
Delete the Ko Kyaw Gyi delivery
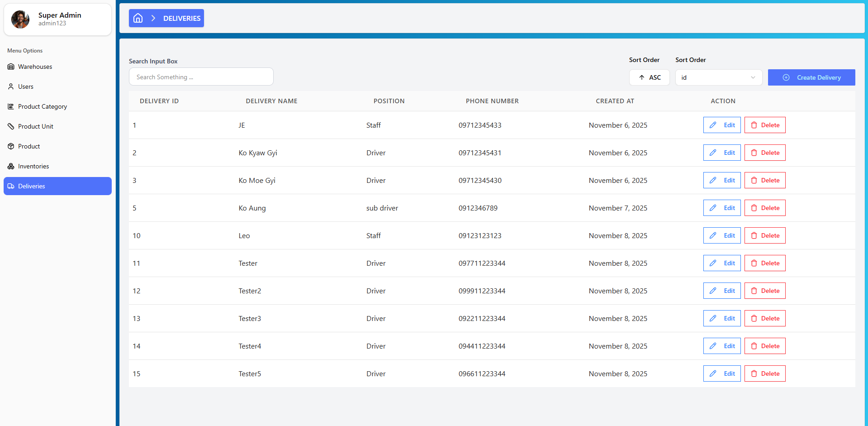(x=765, y=153)
